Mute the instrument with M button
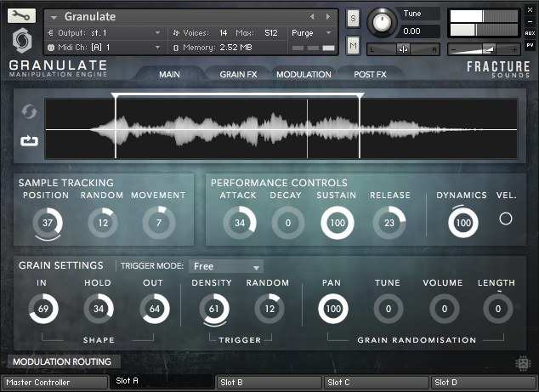The height and width of the screenshot is (392, 539). point(353,45)
